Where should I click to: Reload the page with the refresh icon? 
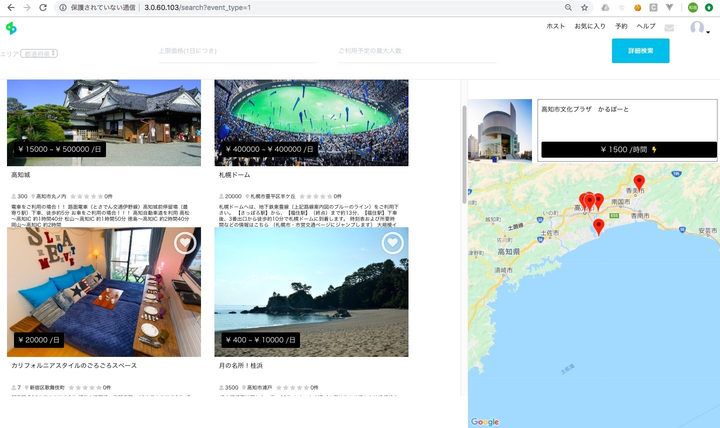[43, 7]
